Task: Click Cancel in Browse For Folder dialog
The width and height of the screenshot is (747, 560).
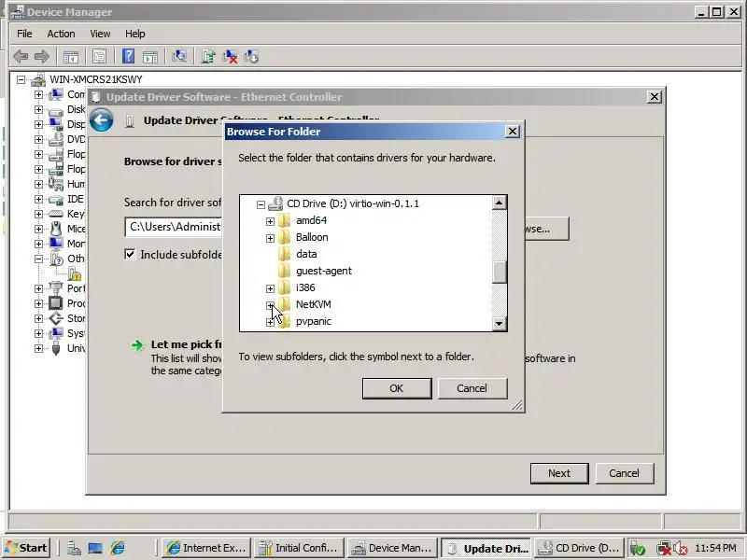Action: coord(472,388)
